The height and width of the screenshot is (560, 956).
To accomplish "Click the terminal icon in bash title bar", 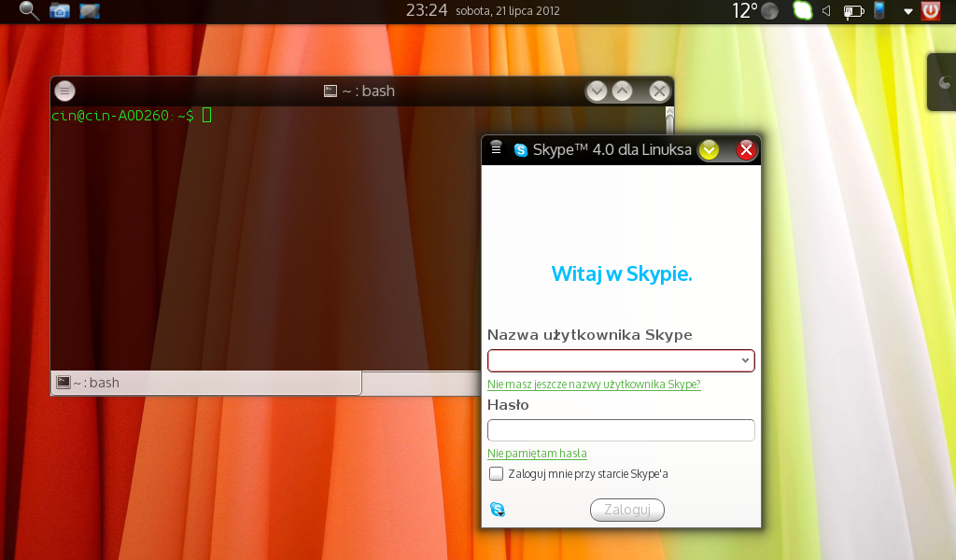I will point(330,91).
